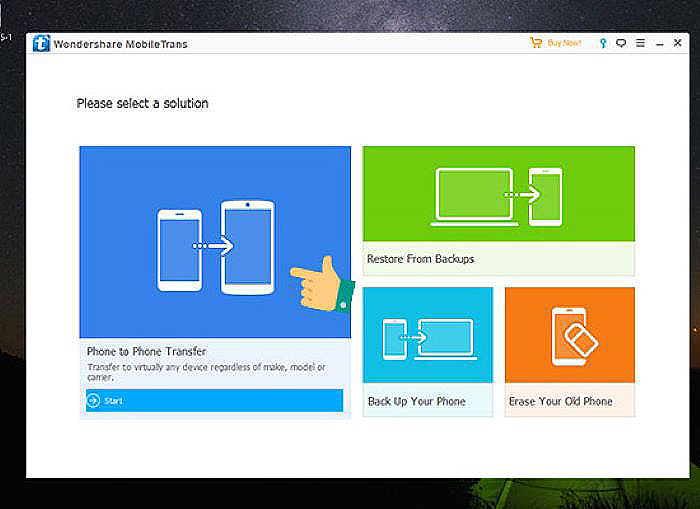Close the MobileTrans window
Image resolution: width=700 pixels, height=509 pixels.
pyautogui.click(x=678, y=43)
